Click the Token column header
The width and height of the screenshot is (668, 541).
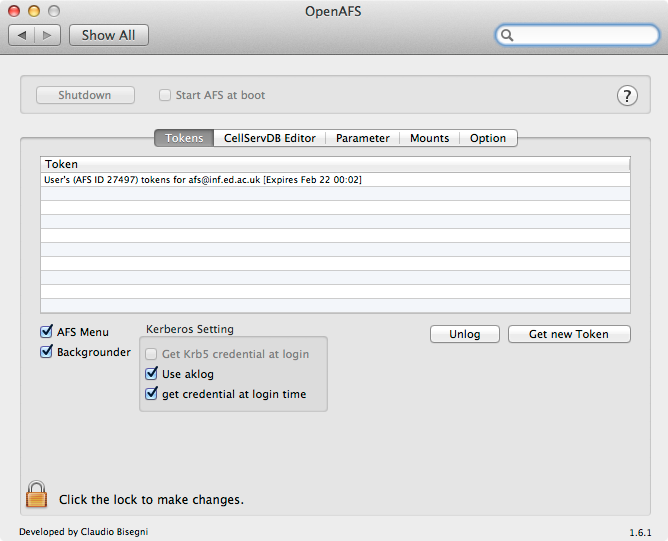coord(335,164)
